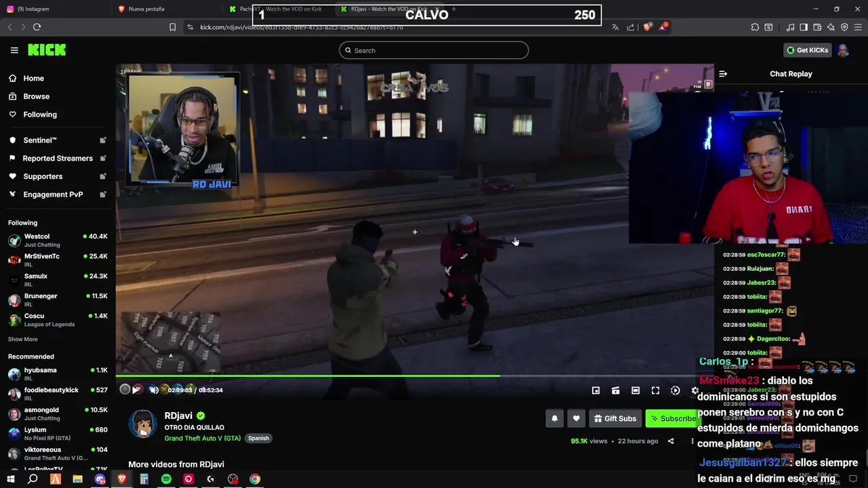
Task: Open playback speed control icon
Action: 675,390
